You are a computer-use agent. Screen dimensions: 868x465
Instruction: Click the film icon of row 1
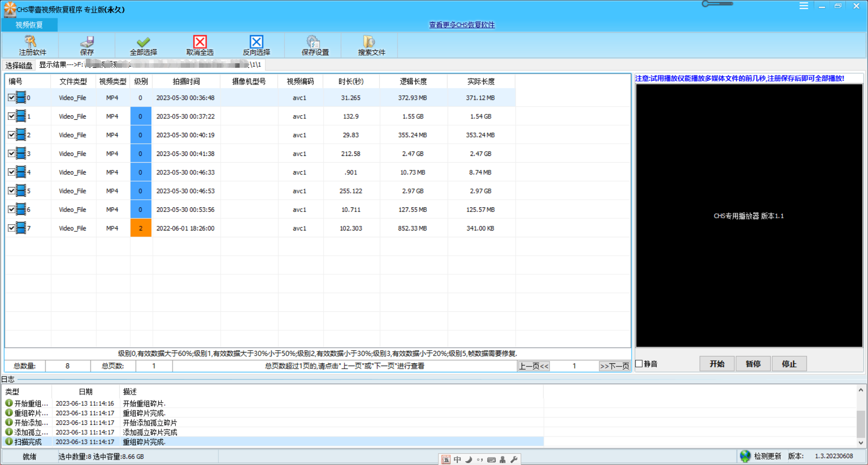point(21,116)
